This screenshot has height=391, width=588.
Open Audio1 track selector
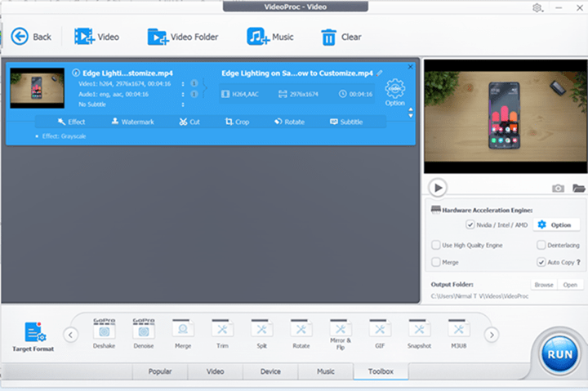pos(183,94)
